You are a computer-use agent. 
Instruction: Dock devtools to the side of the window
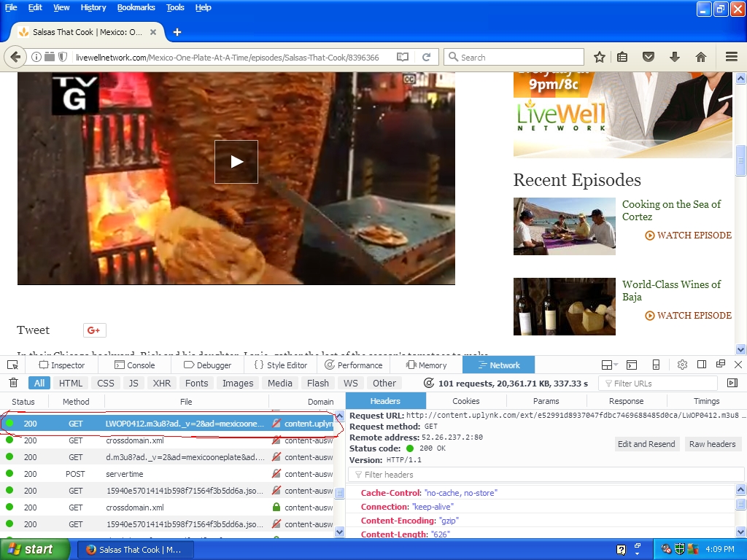point(702,365)
